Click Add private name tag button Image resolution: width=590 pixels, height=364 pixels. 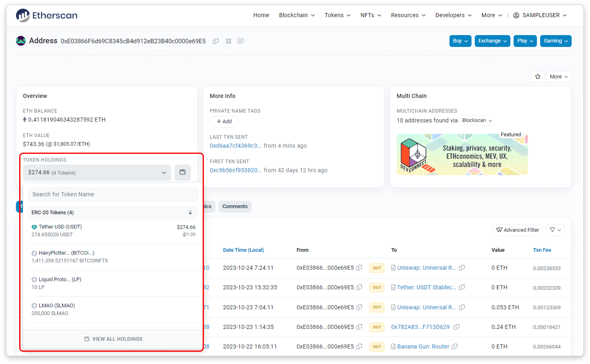(224, 122)
